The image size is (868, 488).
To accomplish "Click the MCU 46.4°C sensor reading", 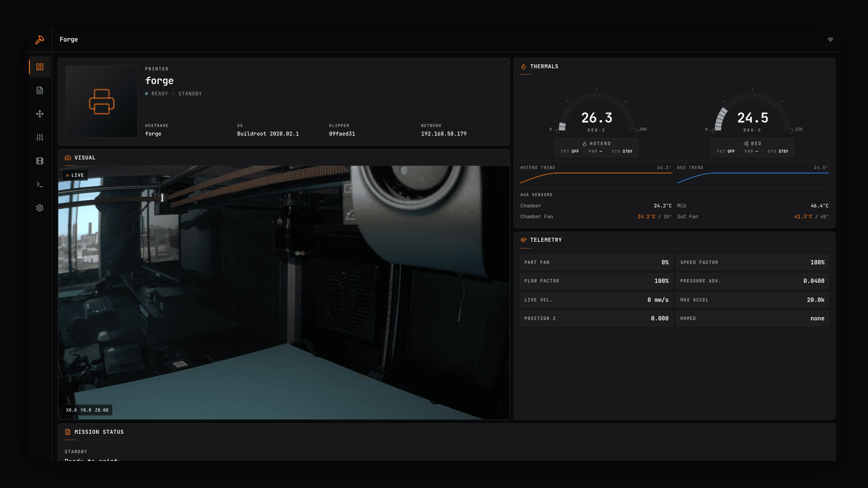I will click(x=753, y=206).
